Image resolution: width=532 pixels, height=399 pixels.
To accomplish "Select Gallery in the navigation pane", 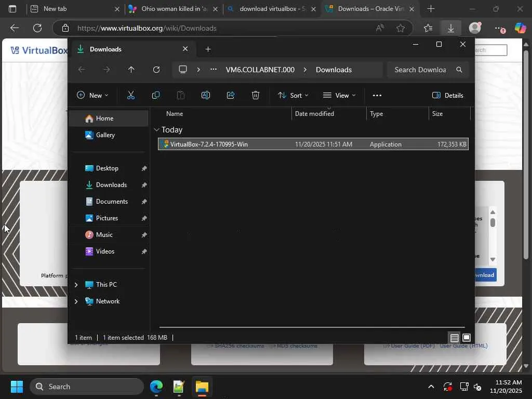I will pos(109,135).
